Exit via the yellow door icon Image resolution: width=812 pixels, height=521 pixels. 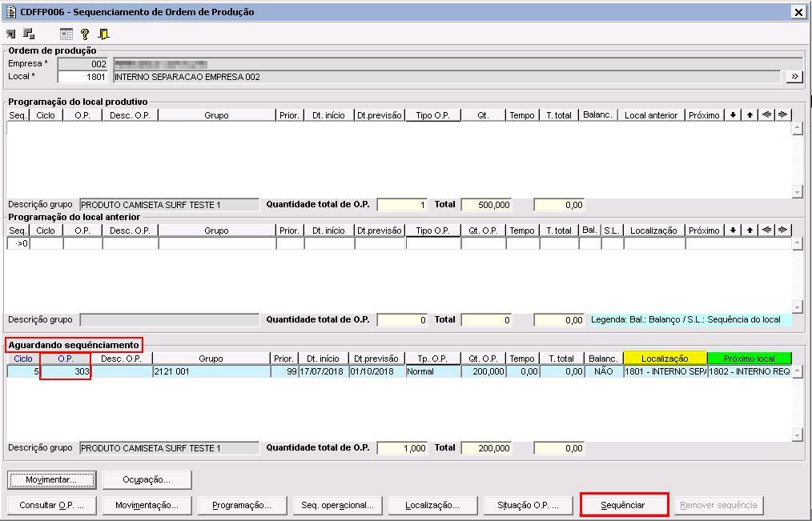(103, 34)
